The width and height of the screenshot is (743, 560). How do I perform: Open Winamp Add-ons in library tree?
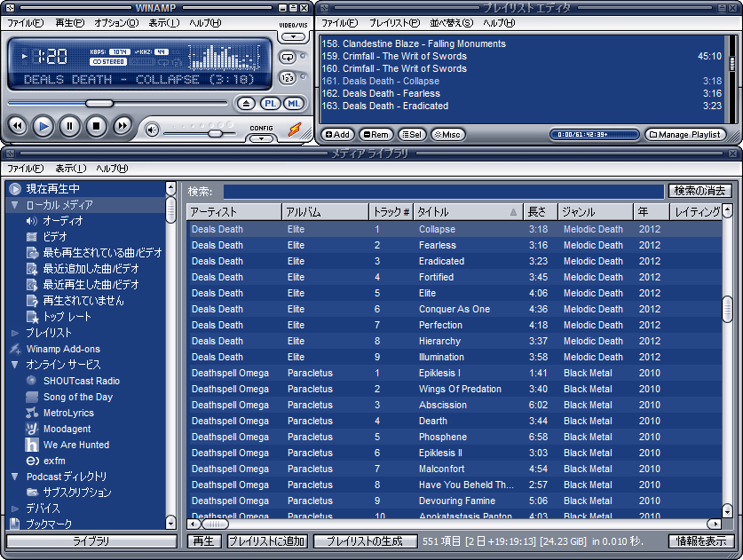point(63,349)
